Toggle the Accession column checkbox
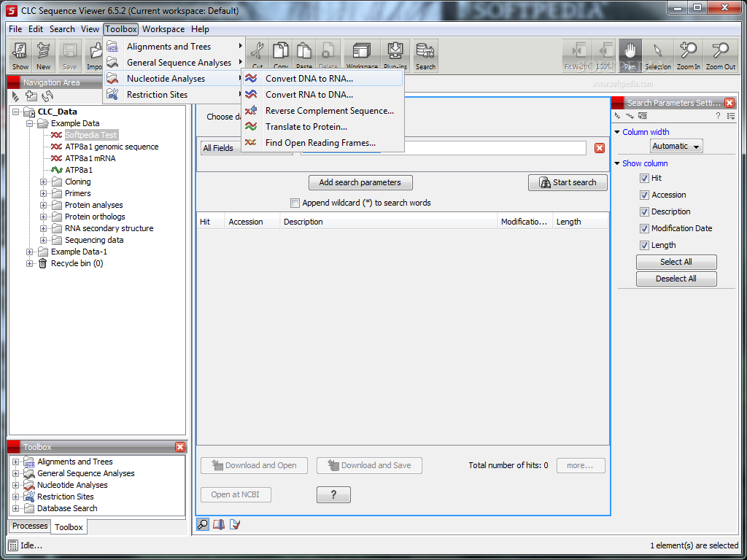Image resolution: width=747 pixels, height=560 pixels. tap(644, 195)
